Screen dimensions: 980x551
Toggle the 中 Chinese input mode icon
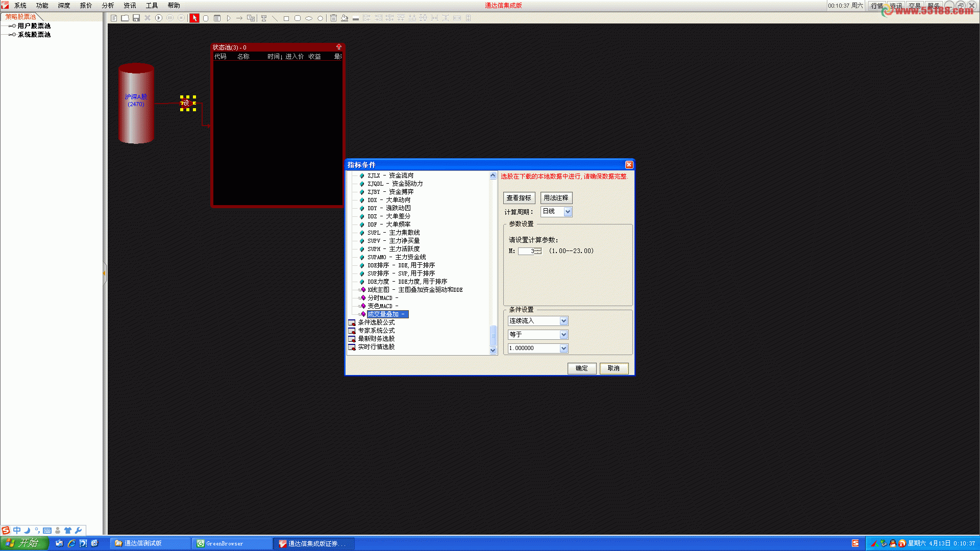point(17,531)
